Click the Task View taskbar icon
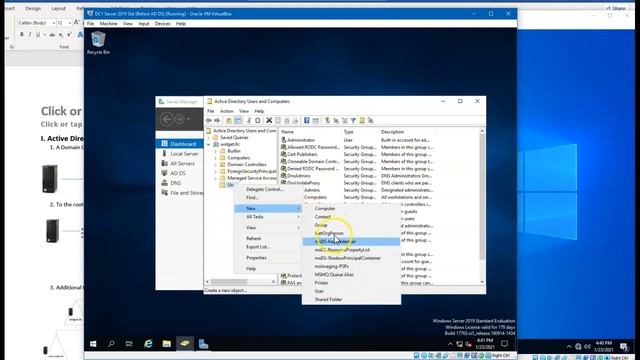The image size is (640, 360). click(129, 344)
